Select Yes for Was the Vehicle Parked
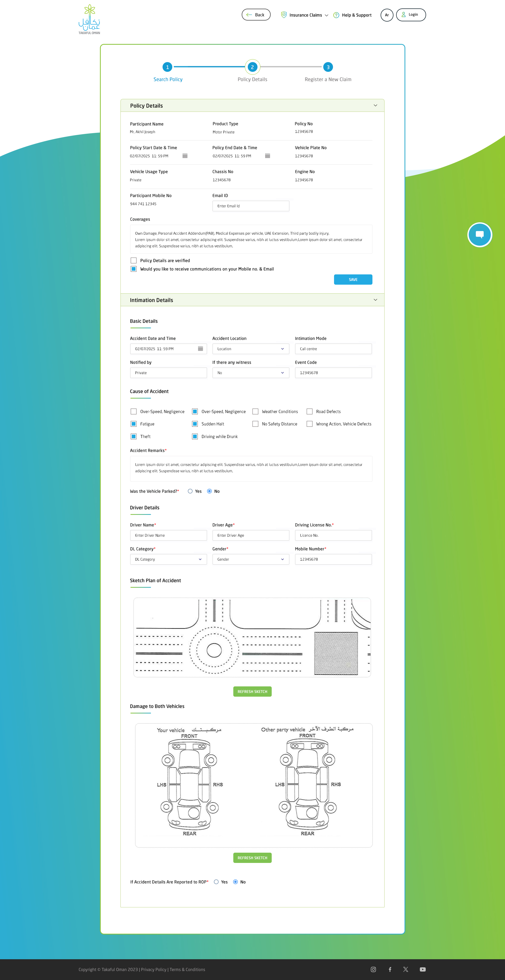Viewport: 505px width, 980px height. tap(190, 491)
